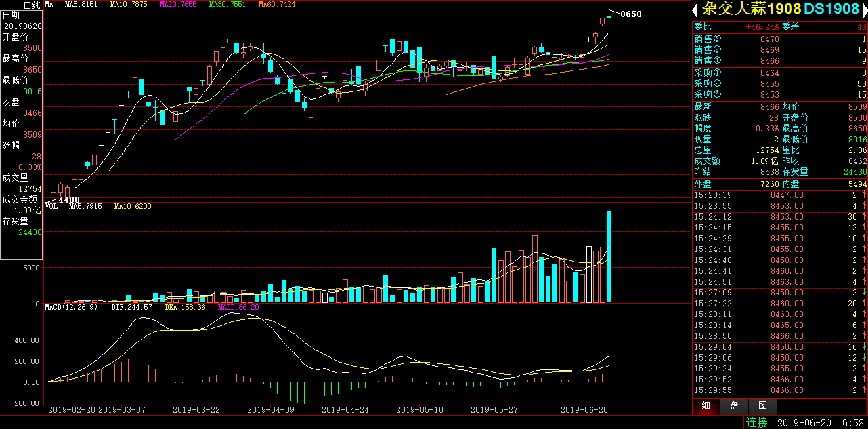The width and height of the screenshot is (868, 429).
Task: Select the MA5 moving average label
Action: pyautogui.click(x=81, y=5)
